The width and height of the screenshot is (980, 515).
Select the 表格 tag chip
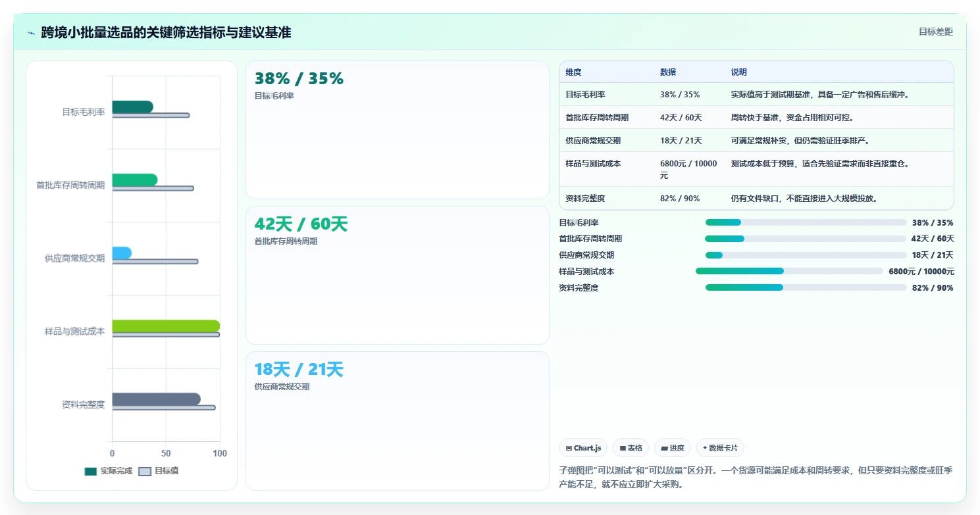coord(631,448)
